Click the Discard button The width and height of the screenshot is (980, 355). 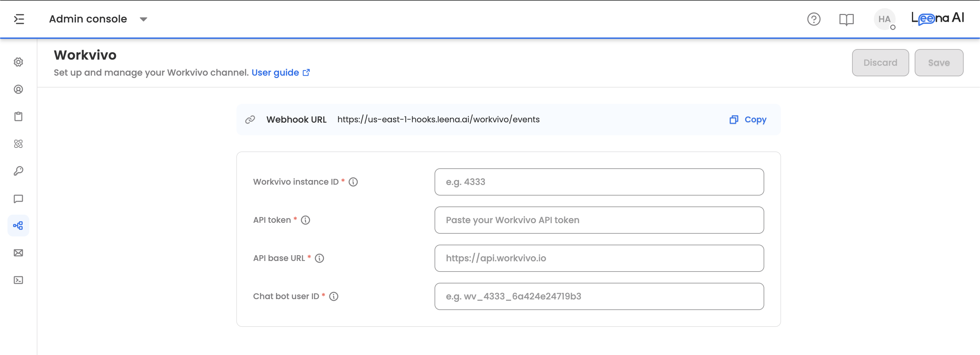(880, 62)
